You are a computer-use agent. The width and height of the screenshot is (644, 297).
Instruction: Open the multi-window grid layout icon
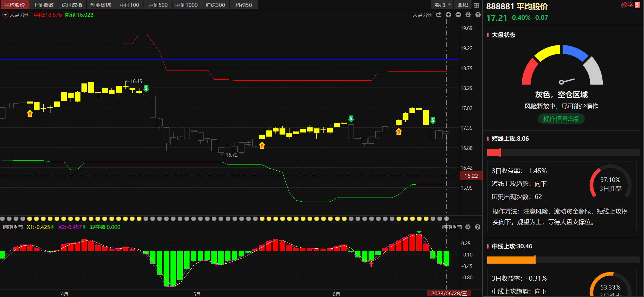476,5
